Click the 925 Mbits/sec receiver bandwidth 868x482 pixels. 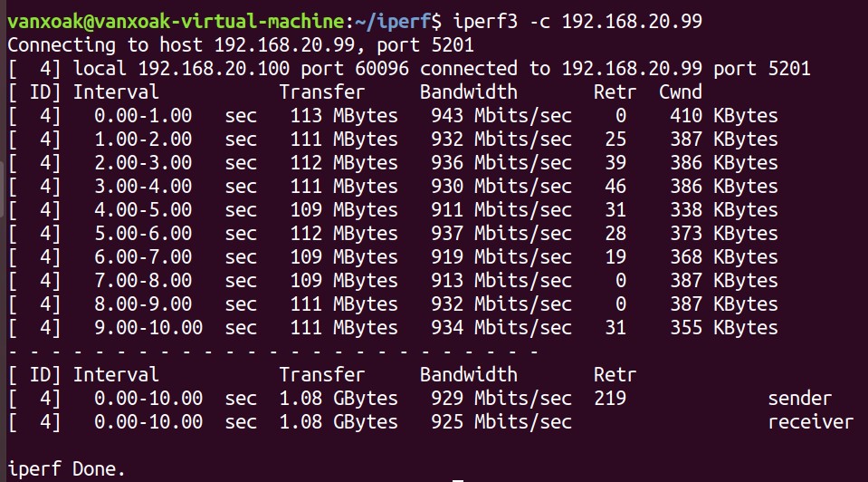[x=495, y=421]
